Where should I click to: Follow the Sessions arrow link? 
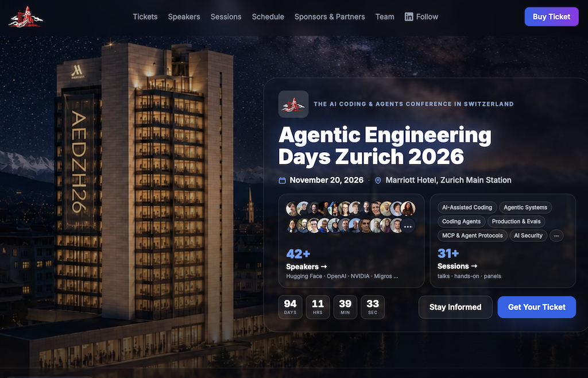457,266
